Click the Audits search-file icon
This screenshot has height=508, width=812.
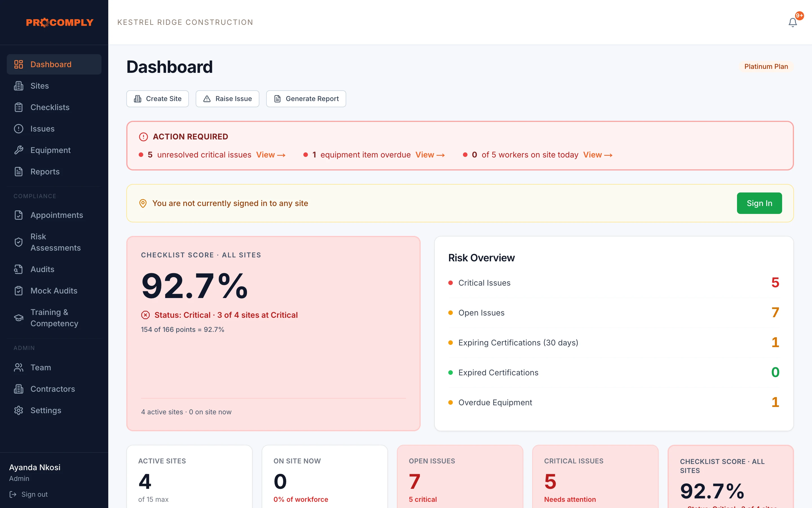pyautogui.click(x=18, y=269)
